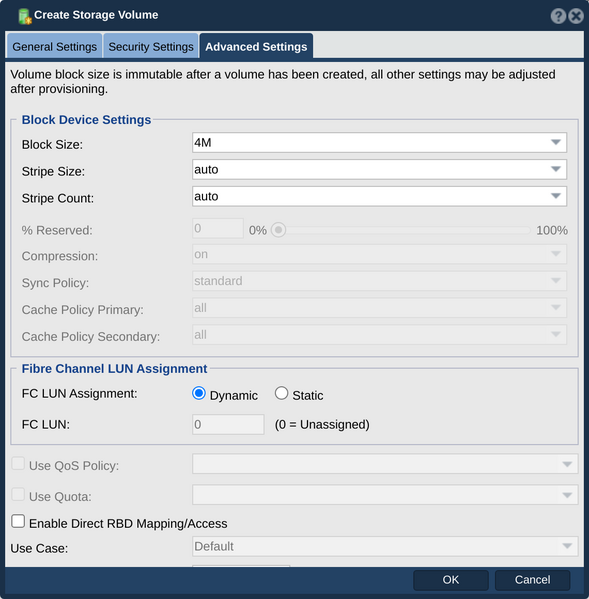The width and height of the screenshot is (589, 599).
Task: Click the FC LUN number field
Action: point(228,424)
